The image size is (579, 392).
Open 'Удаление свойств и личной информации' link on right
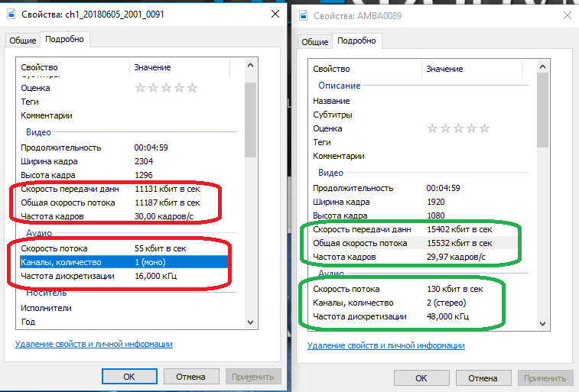pyautogui.click(x=385, y=345)
